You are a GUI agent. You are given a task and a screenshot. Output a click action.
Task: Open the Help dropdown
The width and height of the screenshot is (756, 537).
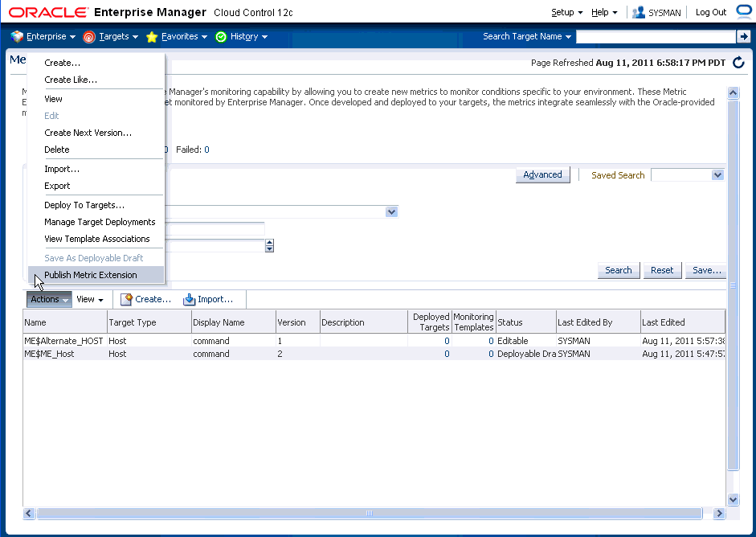pos(604,13)
